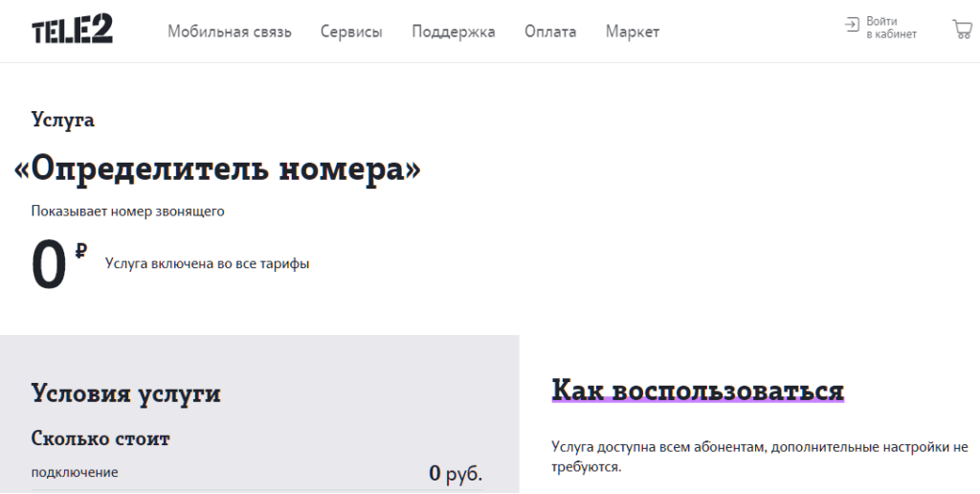Click the Услуга label above the title
This screenshot has height=494, width=980.
pyautogui.click(x=62, y=121)
